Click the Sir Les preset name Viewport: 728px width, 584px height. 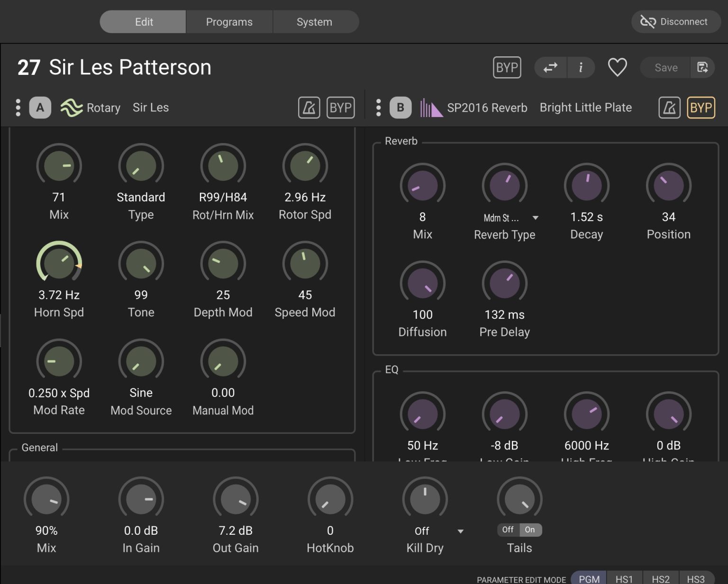click(151, 108)
